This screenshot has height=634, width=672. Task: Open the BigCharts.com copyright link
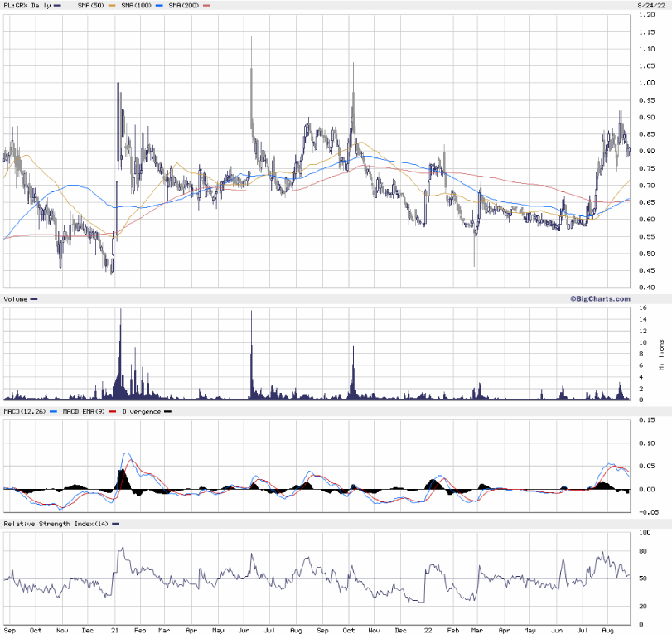[599, 298]
